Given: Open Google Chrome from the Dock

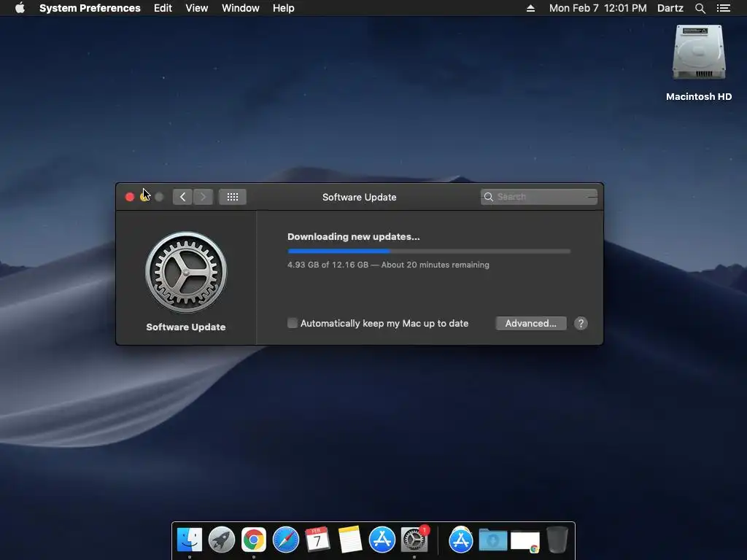Looking at the screenshot, I should pos(253,540).
